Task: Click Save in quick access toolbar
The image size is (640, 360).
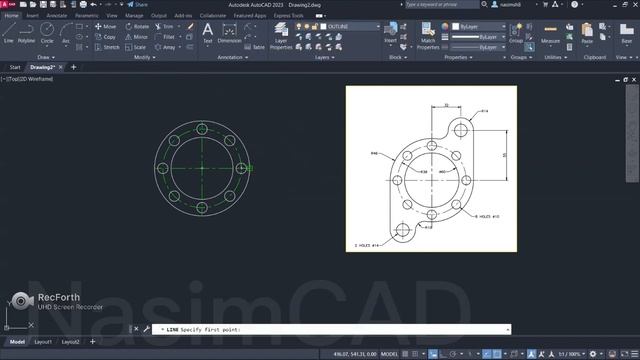Action: [43, 4]
